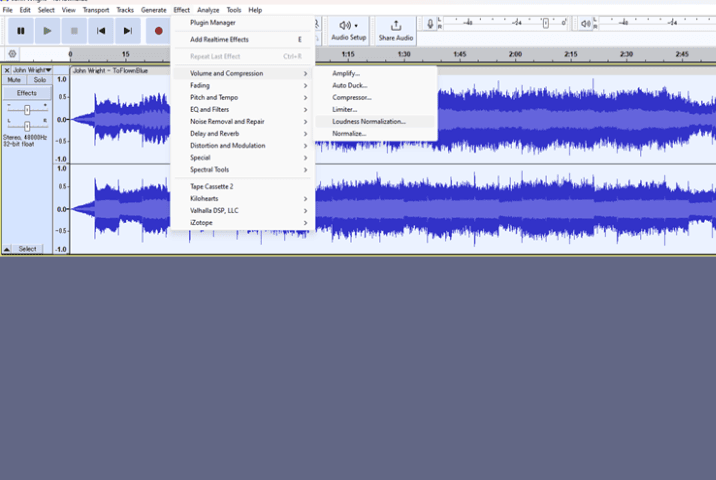Expand the Spectral Tools submenu
The image size is (716, 480).
pyautogui.click(x=242, y=170)
